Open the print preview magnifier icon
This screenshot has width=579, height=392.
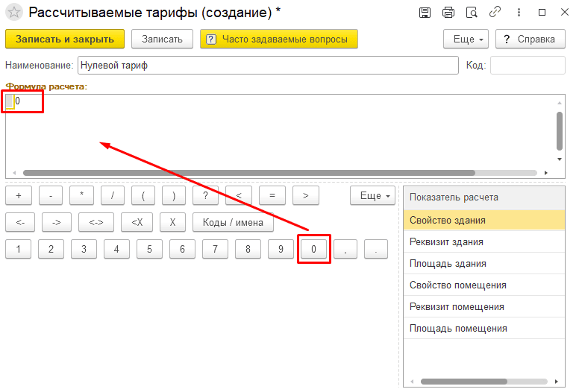(472, 13)
